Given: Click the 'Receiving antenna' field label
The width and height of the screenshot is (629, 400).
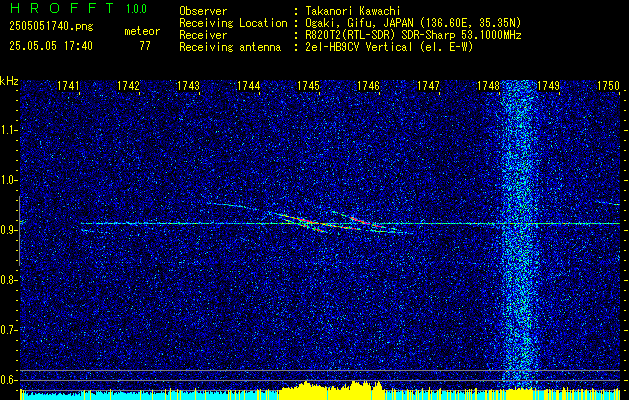Looking at the screenshot, I should click(x=230, y=47).
